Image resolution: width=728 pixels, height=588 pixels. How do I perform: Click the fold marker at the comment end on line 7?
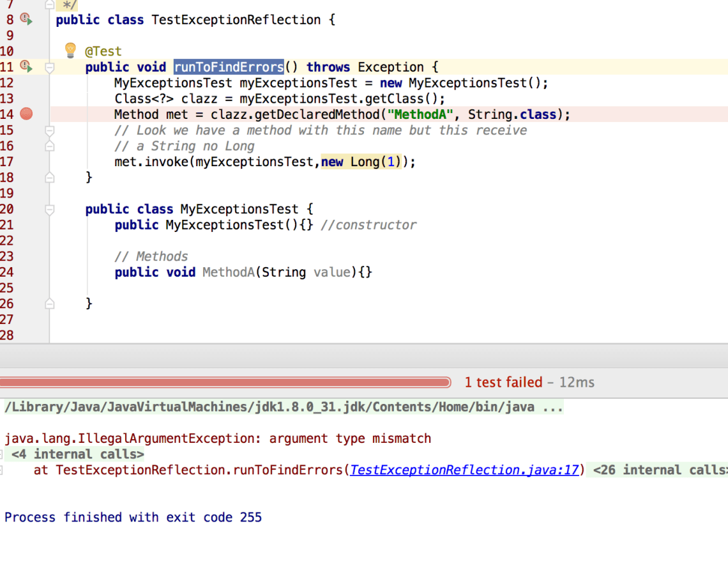tap(50, 5)
